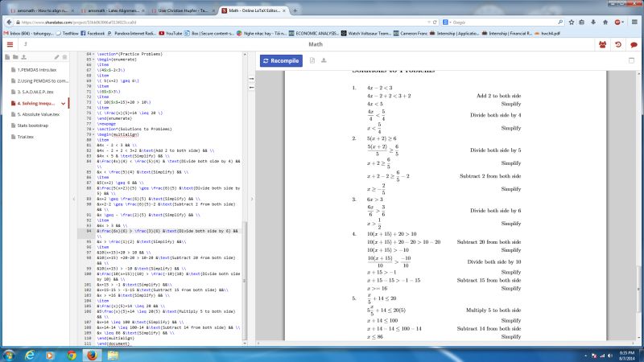Open the red add-on toolbar icon

coord(618,23)
